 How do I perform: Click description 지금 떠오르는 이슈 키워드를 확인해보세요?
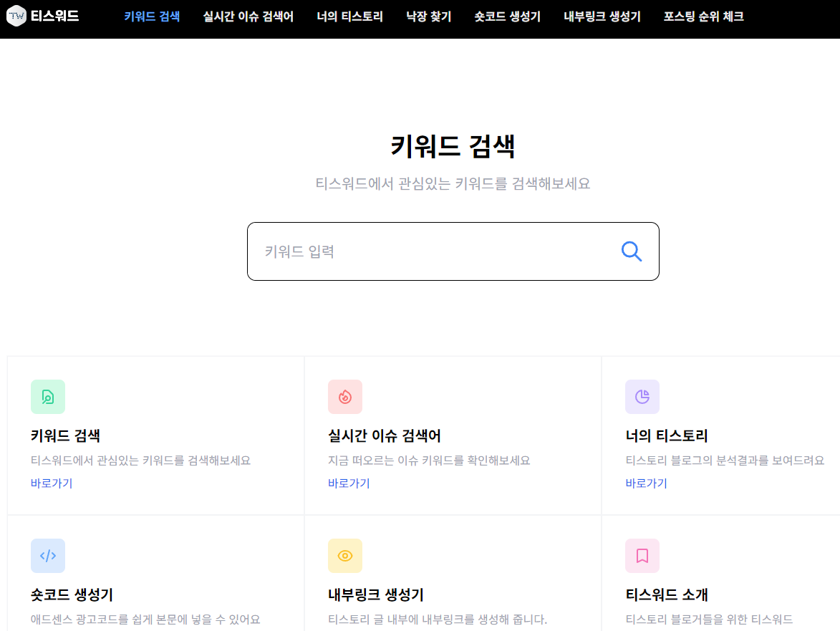click(429, 460)
